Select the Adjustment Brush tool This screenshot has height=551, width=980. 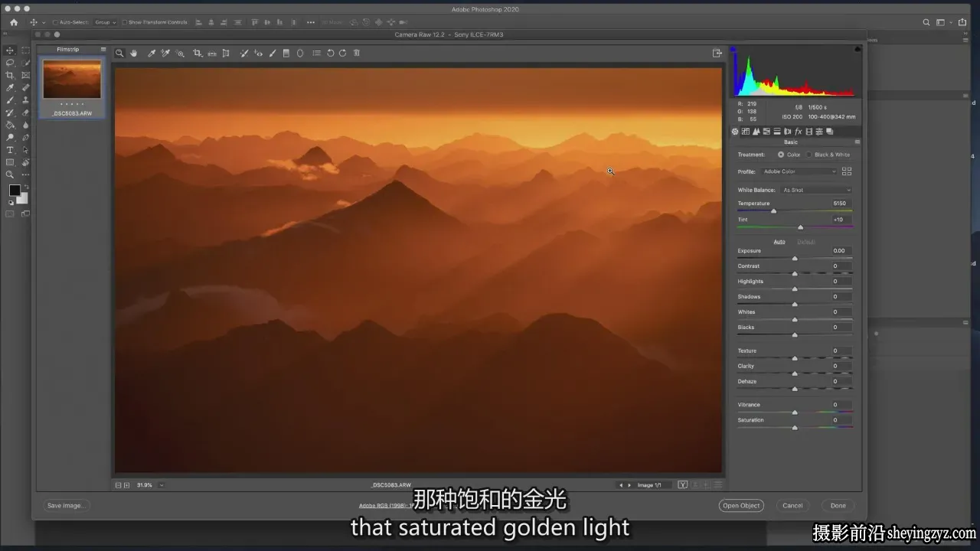coord(273,53)
